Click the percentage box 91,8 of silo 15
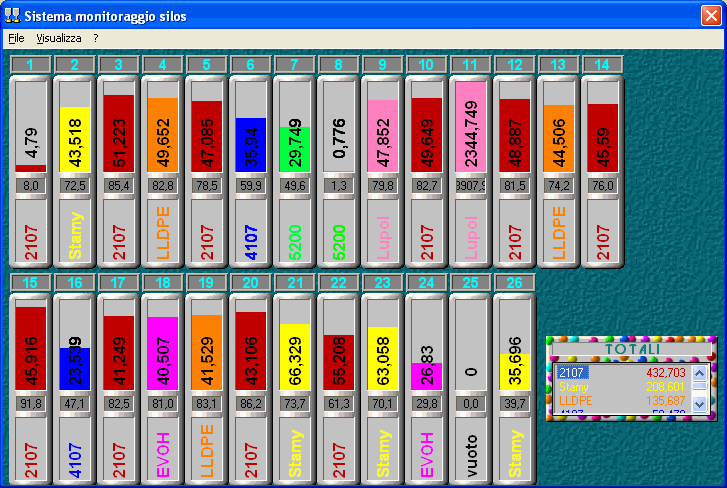The height and width of the screenshot is (488, 727). point(30,403)
